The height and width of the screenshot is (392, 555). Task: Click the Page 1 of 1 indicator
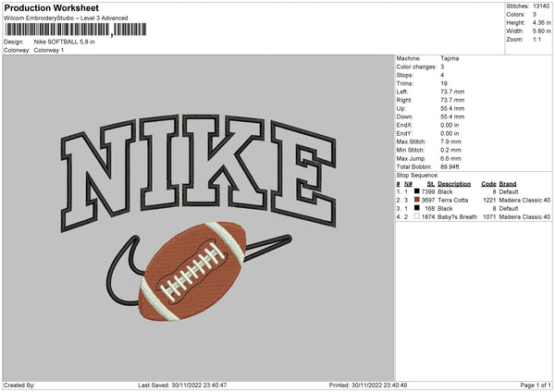[x=536, y=385]
